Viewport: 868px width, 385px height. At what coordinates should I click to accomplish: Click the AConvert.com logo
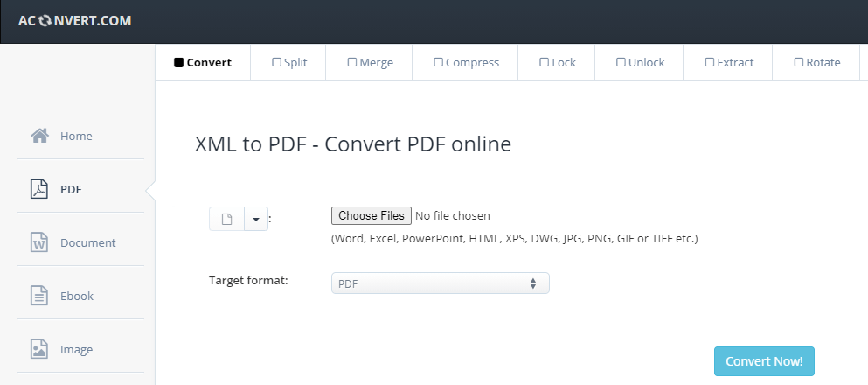pos(75,21)
